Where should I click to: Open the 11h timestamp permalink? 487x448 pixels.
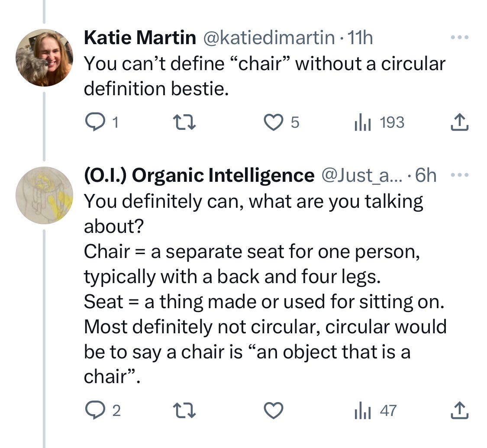(x=360, y=38)
